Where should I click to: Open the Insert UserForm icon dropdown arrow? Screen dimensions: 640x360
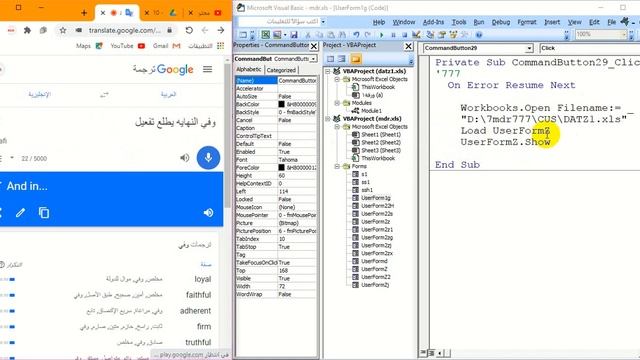pyautogui.click(x=285, y=35)
